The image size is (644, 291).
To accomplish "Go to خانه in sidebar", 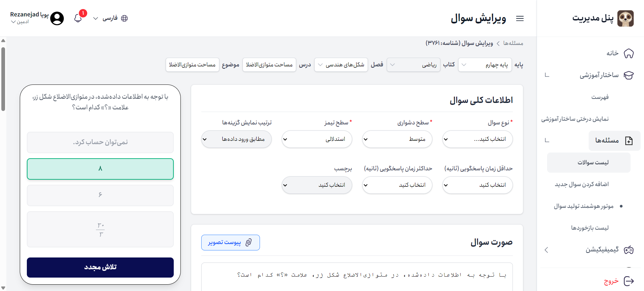I will click(612, 53).
